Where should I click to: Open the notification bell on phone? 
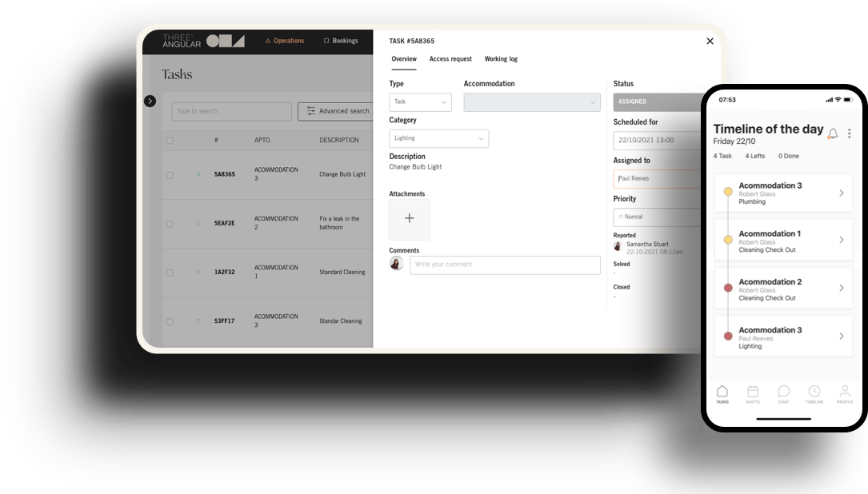833,133
